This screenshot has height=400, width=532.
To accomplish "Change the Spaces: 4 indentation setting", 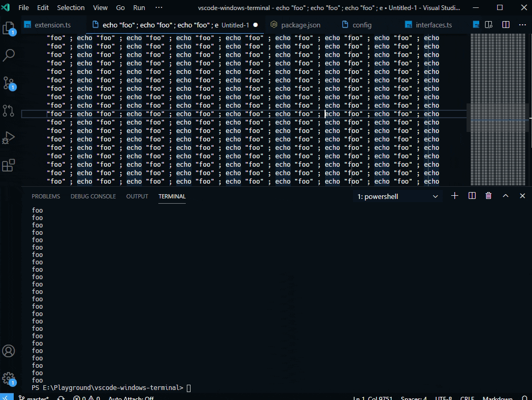I will tap(414, 397).
